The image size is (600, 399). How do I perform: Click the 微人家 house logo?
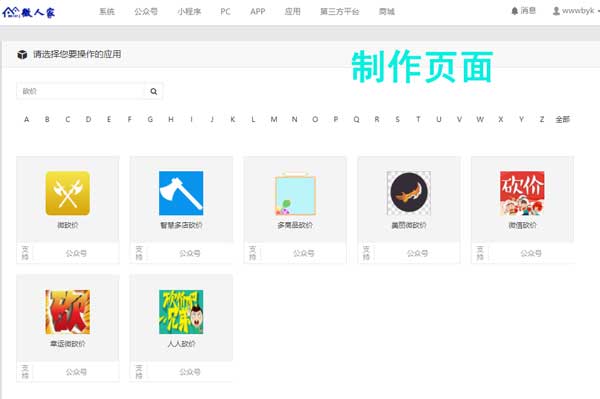(x=28, y=13)
